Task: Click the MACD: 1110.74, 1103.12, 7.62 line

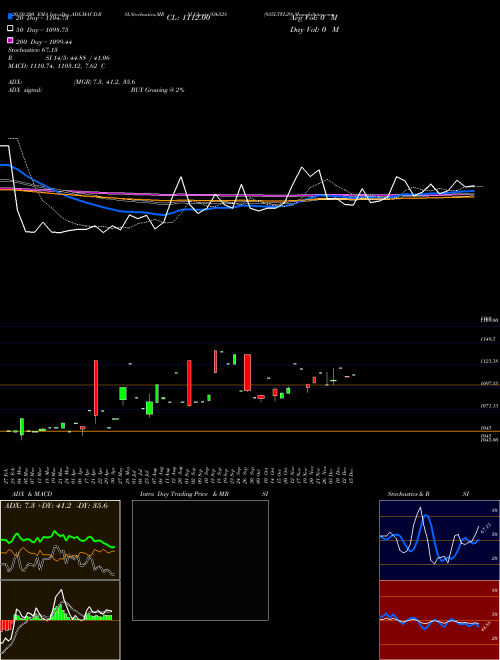Action: click(57, 66)
